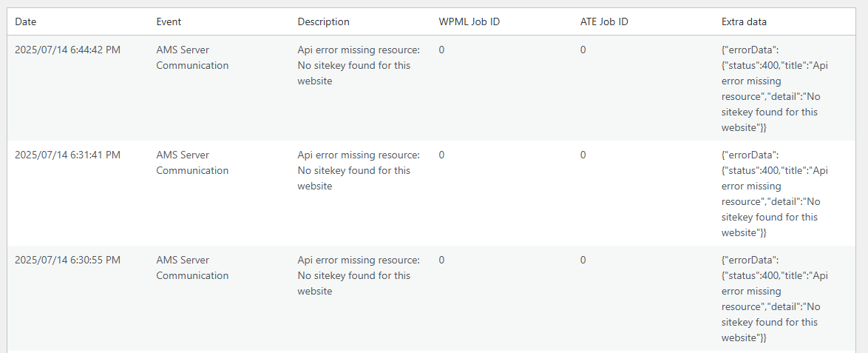
Task: Click AMS Server Communication in the 6:44:42 PM row
Action: 192,58
